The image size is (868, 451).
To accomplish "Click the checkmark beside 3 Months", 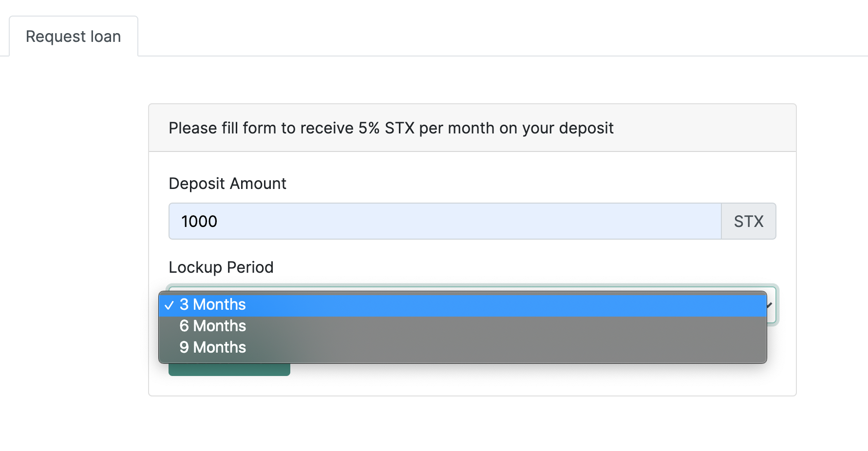I will 169,305.
